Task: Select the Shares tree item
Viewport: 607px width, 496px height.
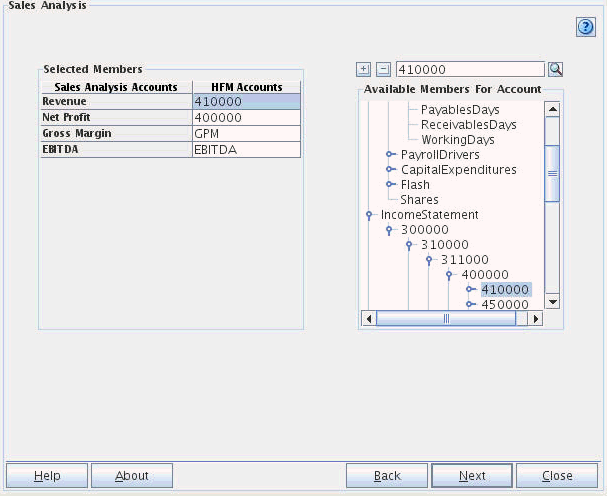Action: coord(419,200)
